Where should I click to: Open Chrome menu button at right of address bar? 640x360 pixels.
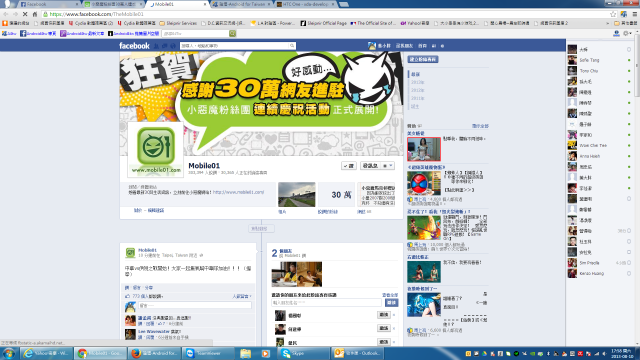click(634, 14)
